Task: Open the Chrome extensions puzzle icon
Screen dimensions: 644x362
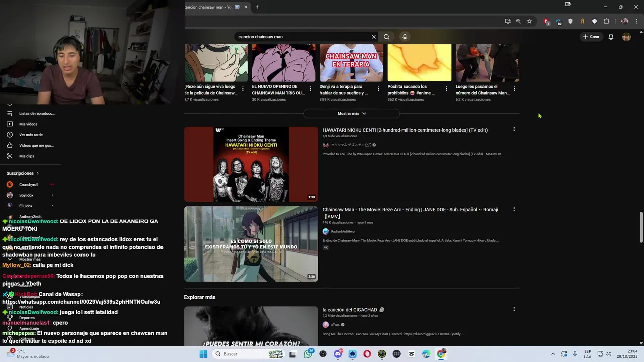Action: pos(606,21)
